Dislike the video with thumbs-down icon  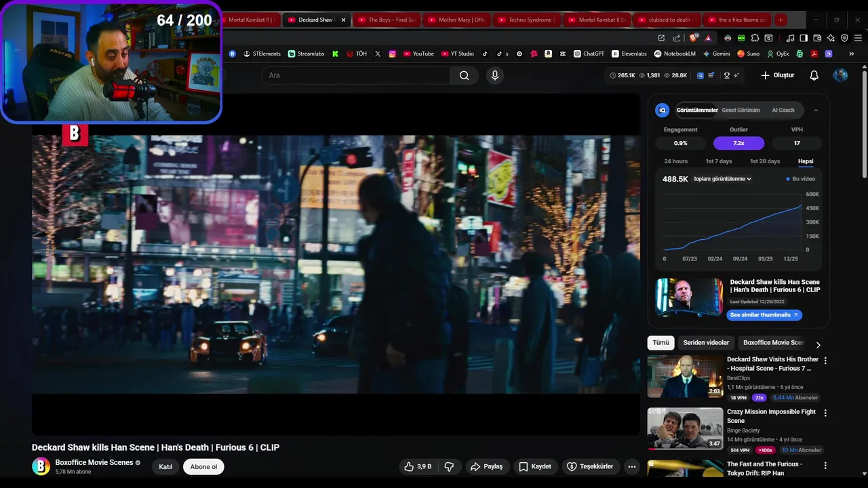pos(449,466)
